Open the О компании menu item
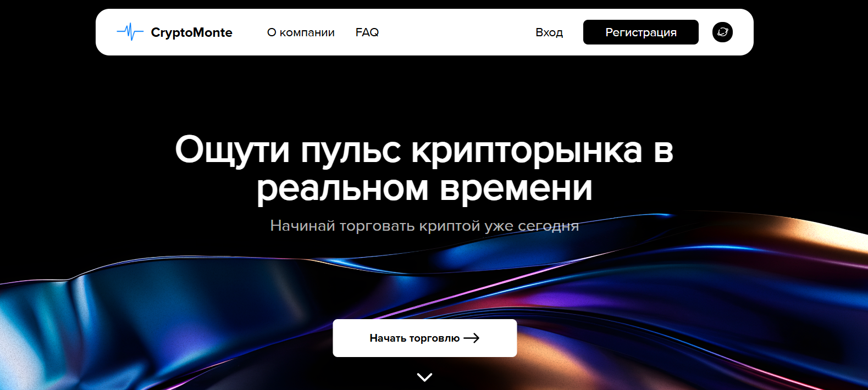This screenshot has height=390, width=868. coord(301,32)
